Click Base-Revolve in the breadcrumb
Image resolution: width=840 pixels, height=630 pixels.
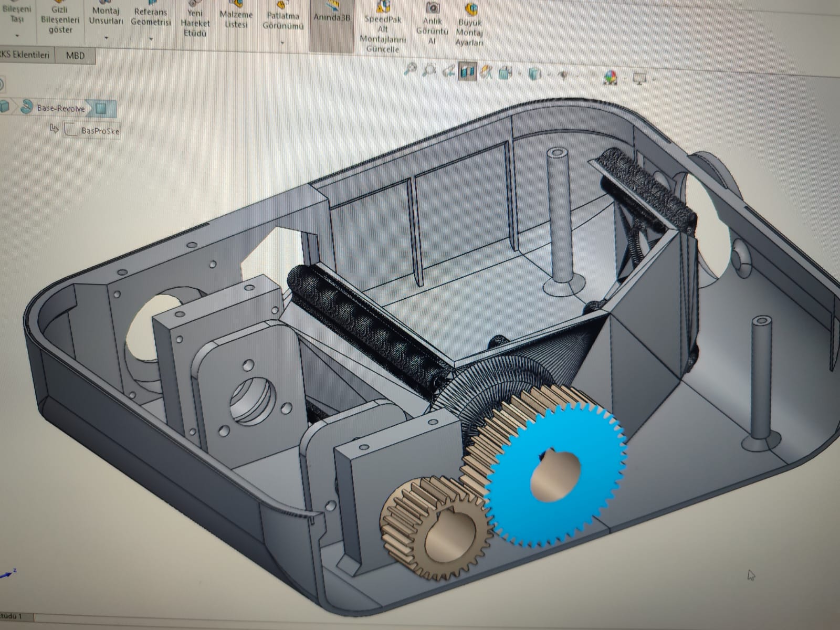point(60,109)
